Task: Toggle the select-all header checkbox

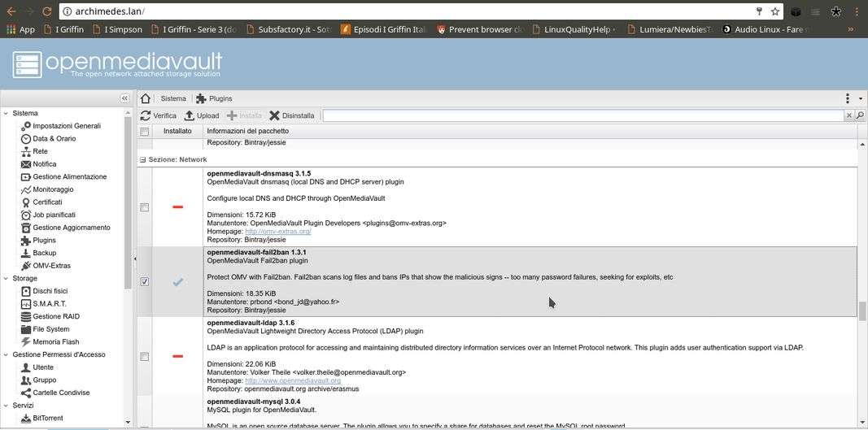Action: pyautogui.click(x=145, y=132)
